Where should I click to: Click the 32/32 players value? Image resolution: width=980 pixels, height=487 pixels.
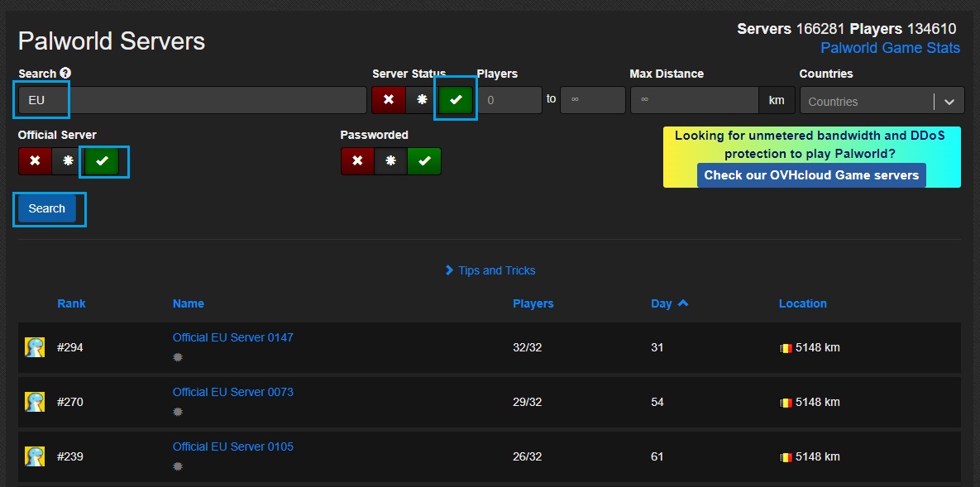click(x=528, y=347)
